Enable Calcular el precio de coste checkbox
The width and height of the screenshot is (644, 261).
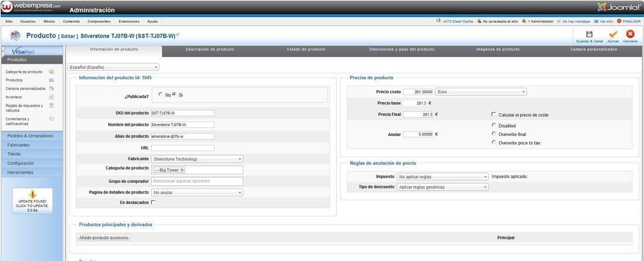(x=494, y=114)
